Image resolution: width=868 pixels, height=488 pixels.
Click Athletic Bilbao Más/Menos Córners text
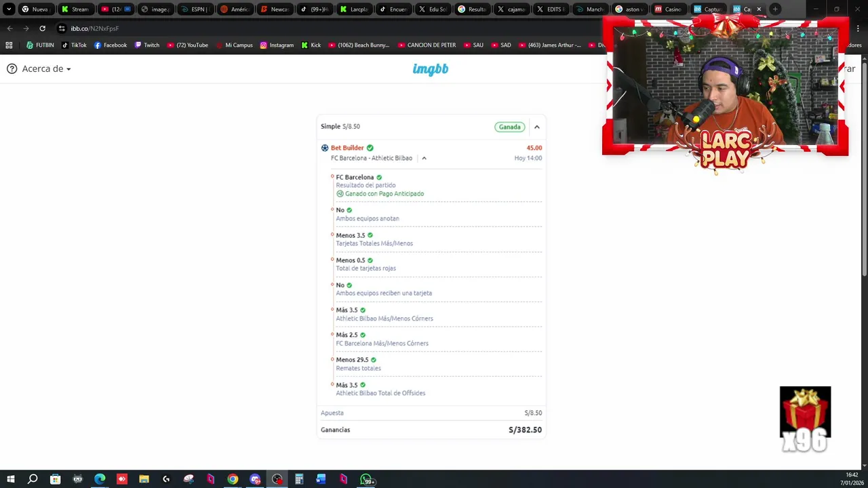(x=384, y=319)
